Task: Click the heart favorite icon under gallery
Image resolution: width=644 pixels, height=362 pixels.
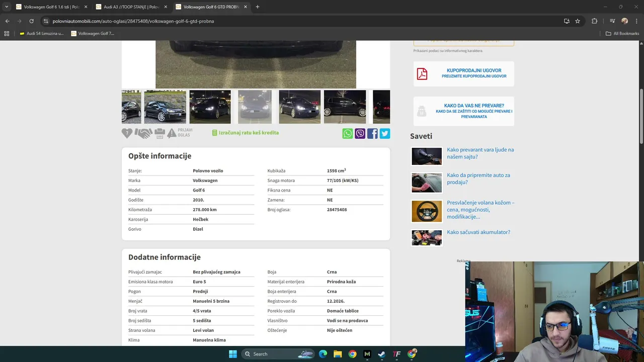Action: (x=127, y=133)
